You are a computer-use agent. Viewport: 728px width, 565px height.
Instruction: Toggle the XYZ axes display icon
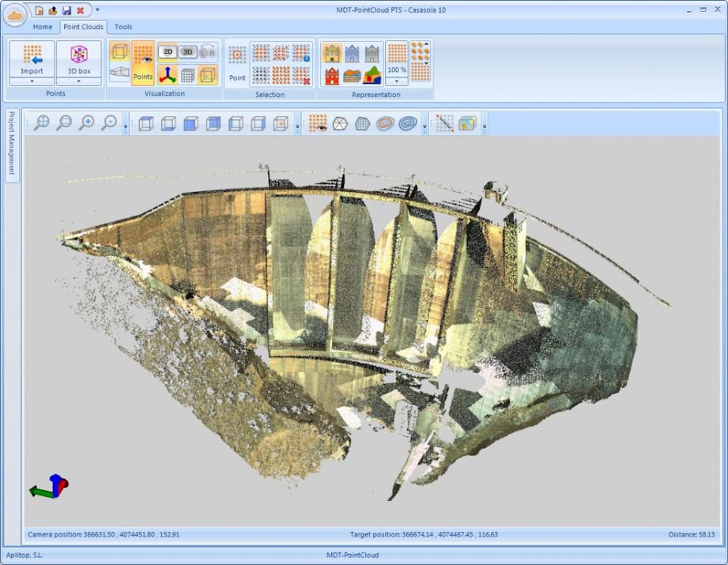click(168, 75)
